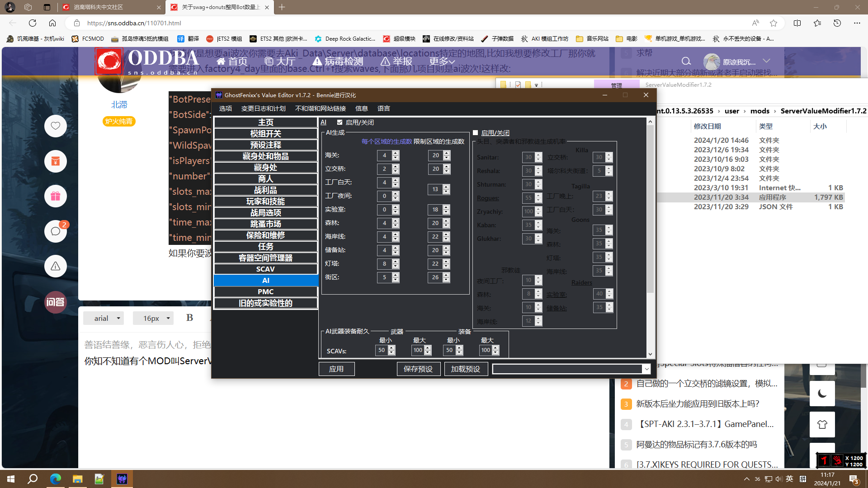Click the Value Editor vertical scrollbar
This screenshot has width=868, height=488.
[x=650, y=208]
